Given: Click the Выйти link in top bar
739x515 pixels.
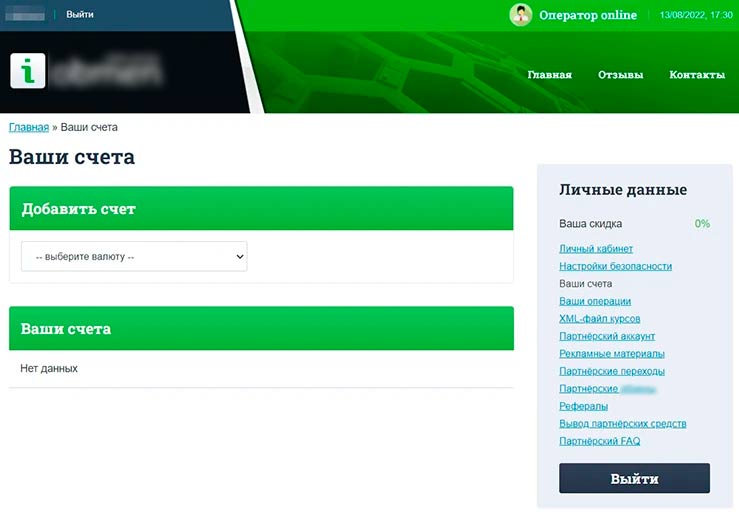Looking at the screenshot, I should (80, 15).
